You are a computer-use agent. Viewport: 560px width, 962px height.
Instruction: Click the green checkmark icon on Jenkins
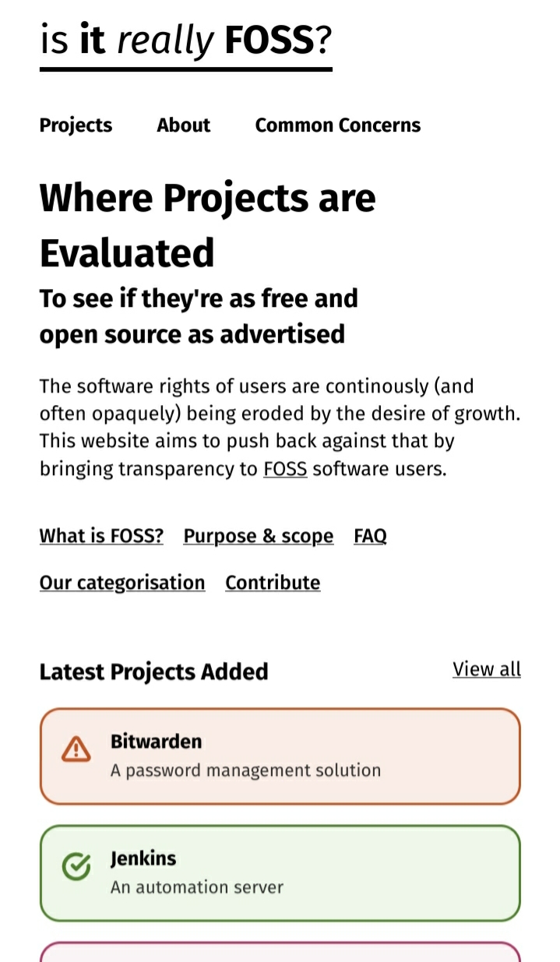pyautogui.click(x=76, y=866)
